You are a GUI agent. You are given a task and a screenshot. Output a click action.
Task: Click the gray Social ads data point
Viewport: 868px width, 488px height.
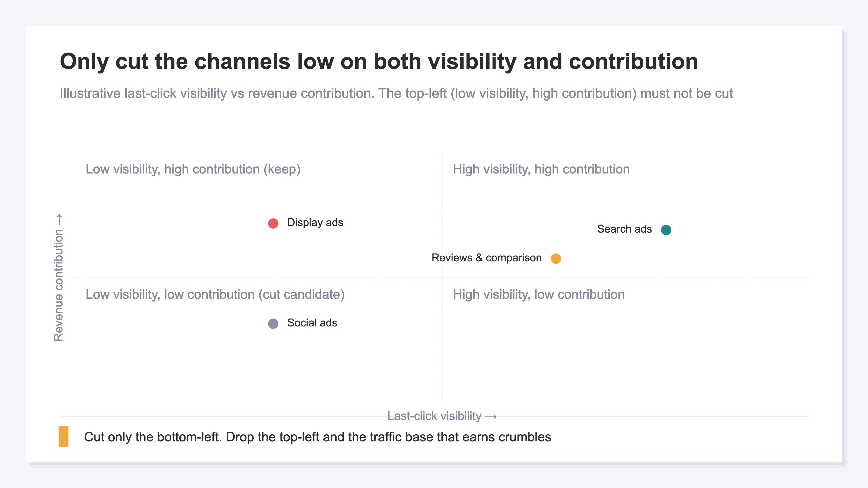click(273, 324)
